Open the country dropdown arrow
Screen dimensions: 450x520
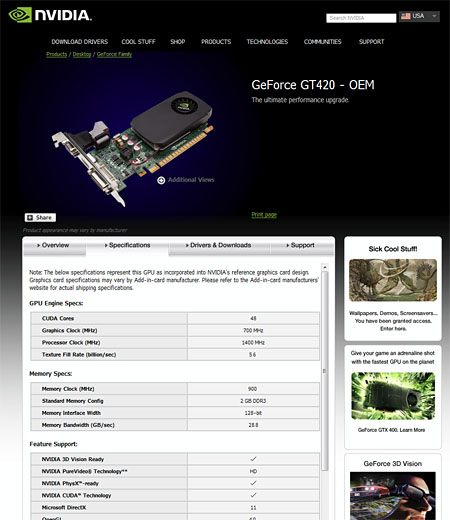pos(434,16)
